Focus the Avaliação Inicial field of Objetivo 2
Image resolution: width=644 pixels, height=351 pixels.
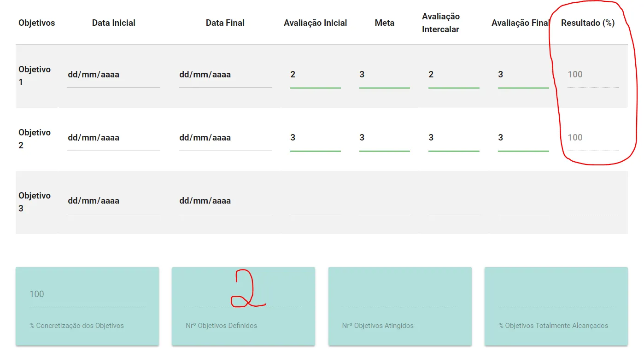(x=315, y=138)
